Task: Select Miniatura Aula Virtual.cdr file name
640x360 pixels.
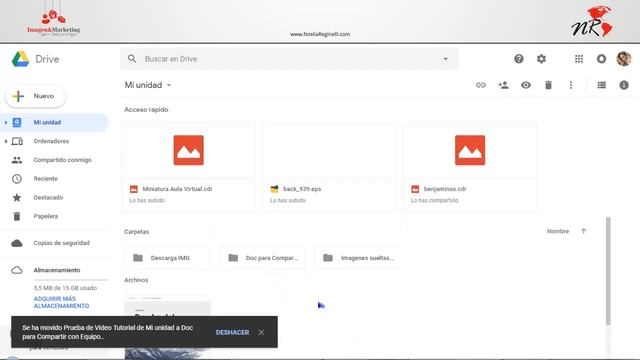Action: click(178, 189)
